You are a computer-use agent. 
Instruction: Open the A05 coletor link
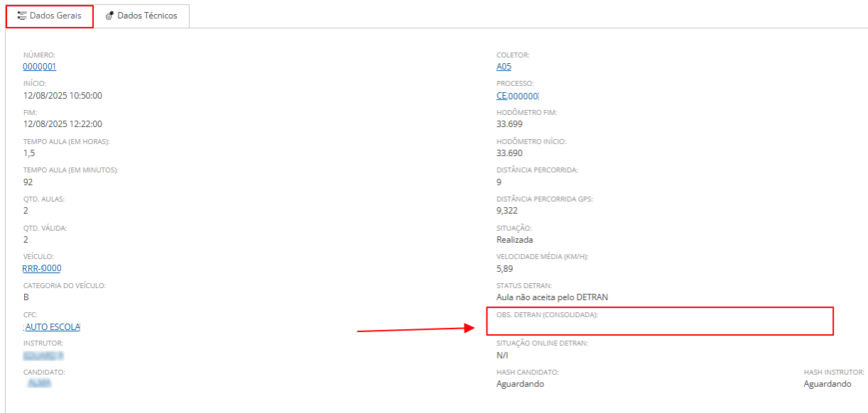point(504,67)
